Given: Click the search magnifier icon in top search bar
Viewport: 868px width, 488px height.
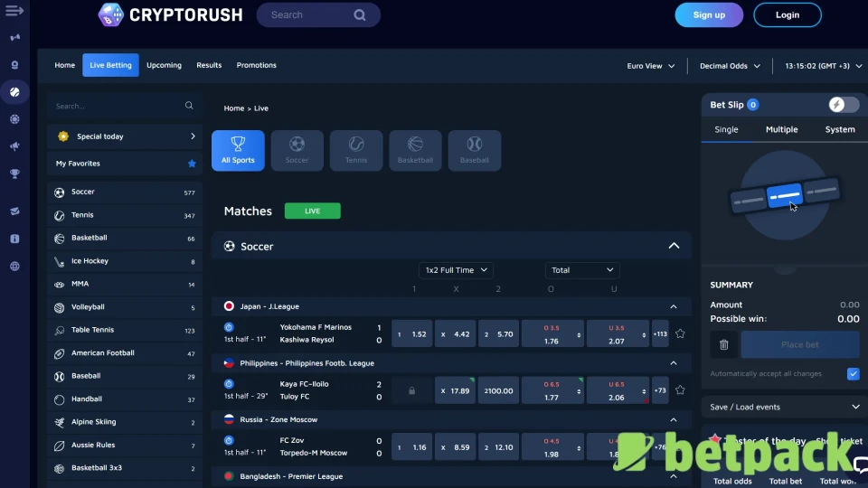Looking at the screenshot, I should pos(360,15).
